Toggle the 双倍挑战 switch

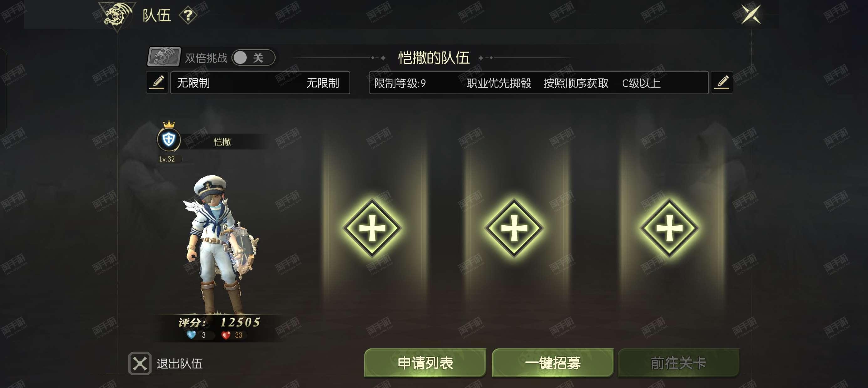click(x=253, y=58)
